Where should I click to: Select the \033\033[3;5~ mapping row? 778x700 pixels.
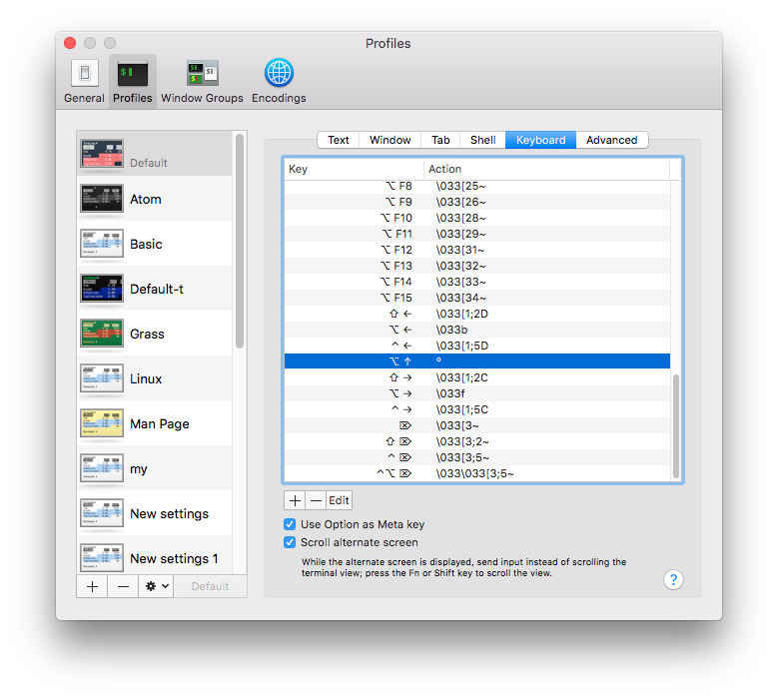coord(476,473)
